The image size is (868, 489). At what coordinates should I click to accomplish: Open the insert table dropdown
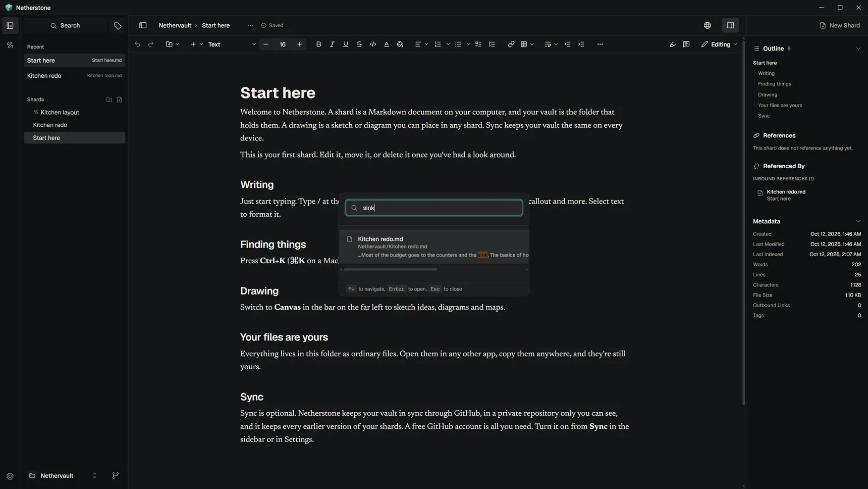click(x=527, y=44)
